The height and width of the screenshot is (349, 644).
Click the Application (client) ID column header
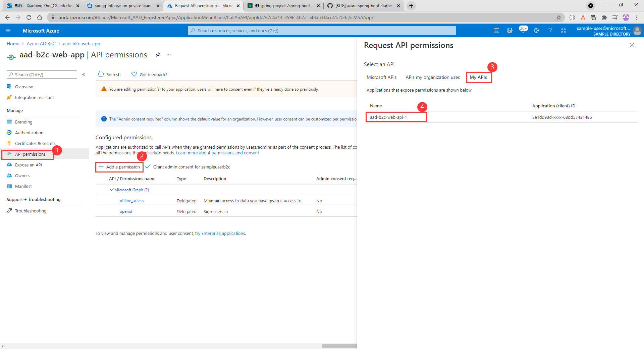point(554,106)
